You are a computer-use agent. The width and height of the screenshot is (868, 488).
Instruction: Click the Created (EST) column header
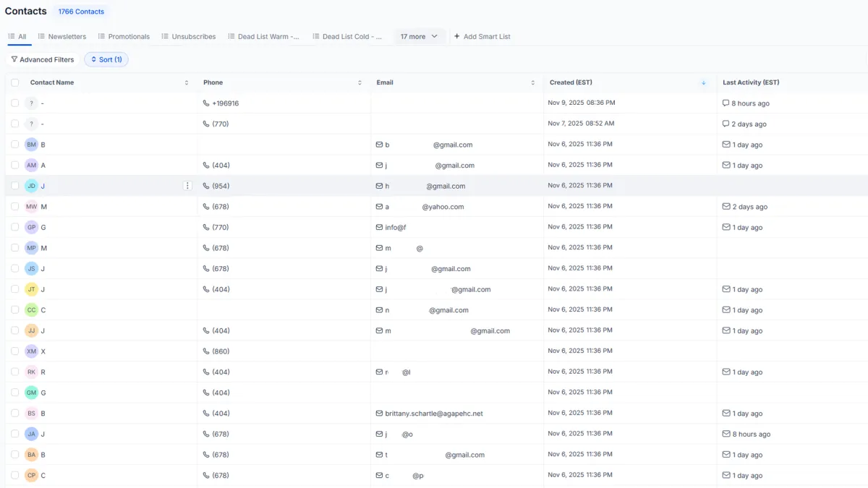(x=571, y=82)
